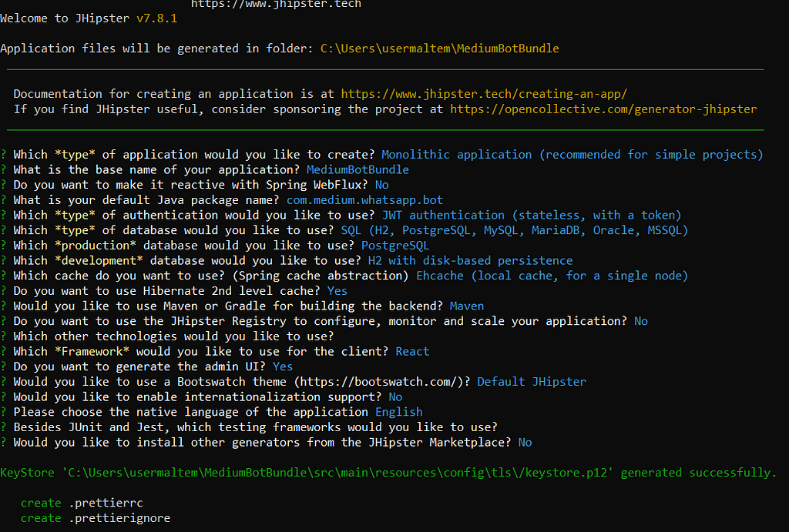Select the answer 'Monolithic application (recommended for simple projects)'

(572, 155)
